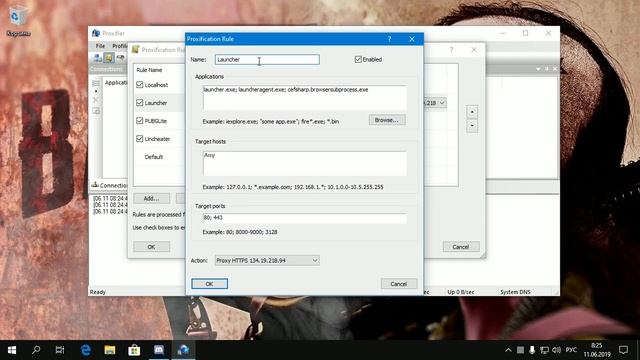Image resolution: width=640 pixels, height=360 pixels.
Task: Click the System DNS status bar entry
Action: [515, 292]
